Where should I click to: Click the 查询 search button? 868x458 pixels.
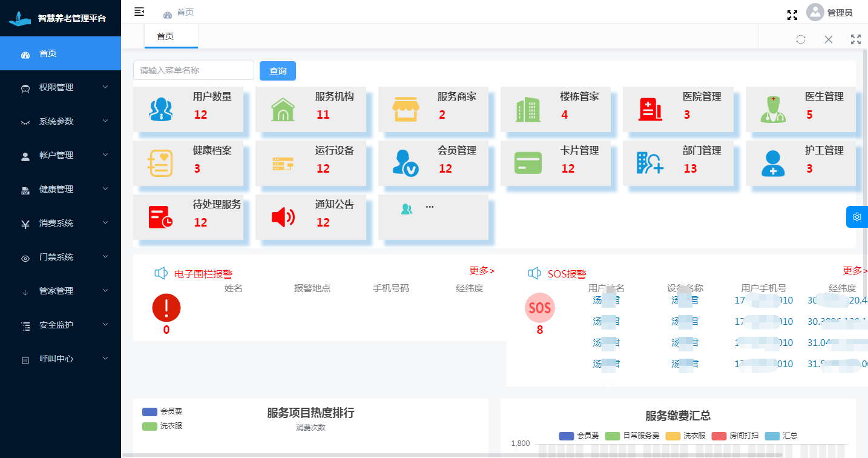[278, 71]
